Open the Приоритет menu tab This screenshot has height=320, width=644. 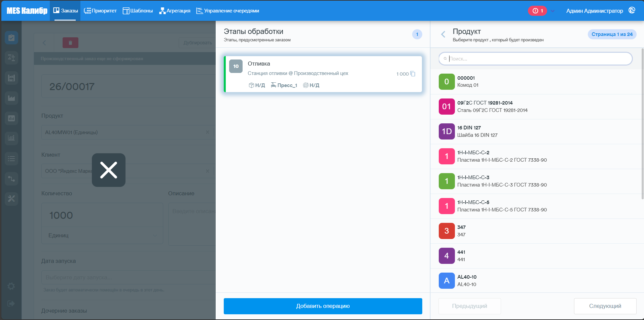click(x=100, y=11)
